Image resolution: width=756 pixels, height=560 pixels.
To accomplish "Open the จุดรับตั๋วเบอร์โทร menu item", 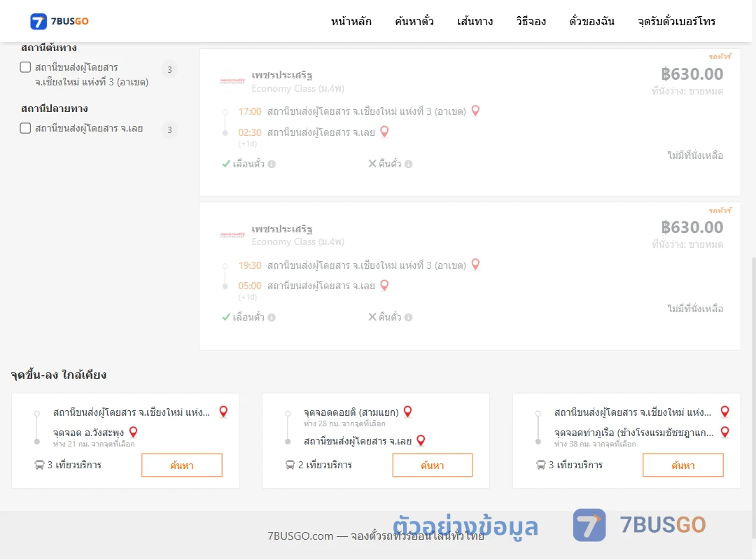I will coord(676,21).
